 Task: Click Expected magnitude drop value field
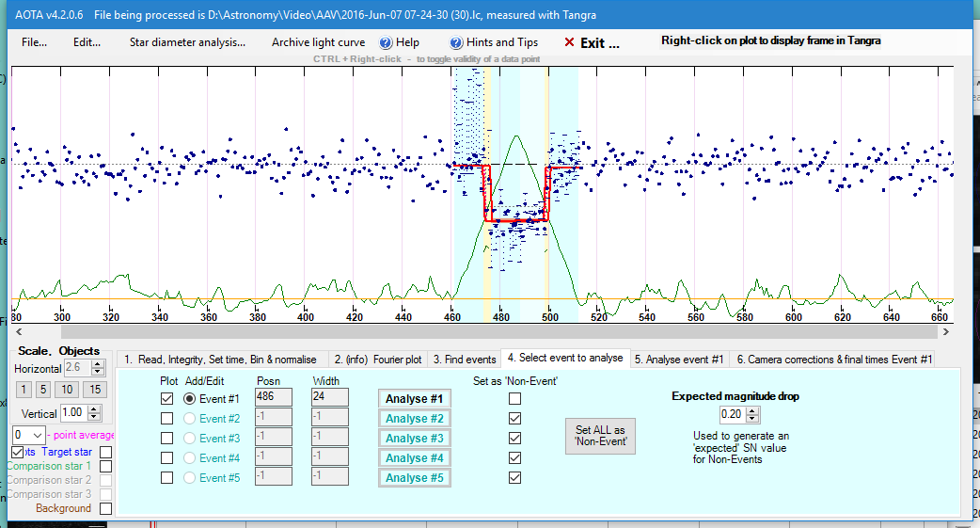(x=734, y=414)
